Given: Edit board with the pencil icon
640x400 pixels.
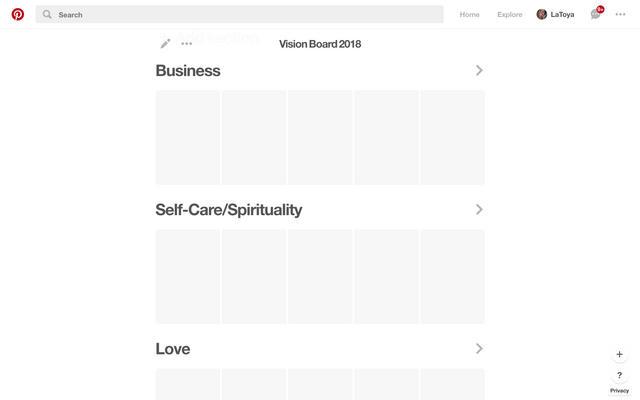Looking at the screenshot, I should [166, 44].
